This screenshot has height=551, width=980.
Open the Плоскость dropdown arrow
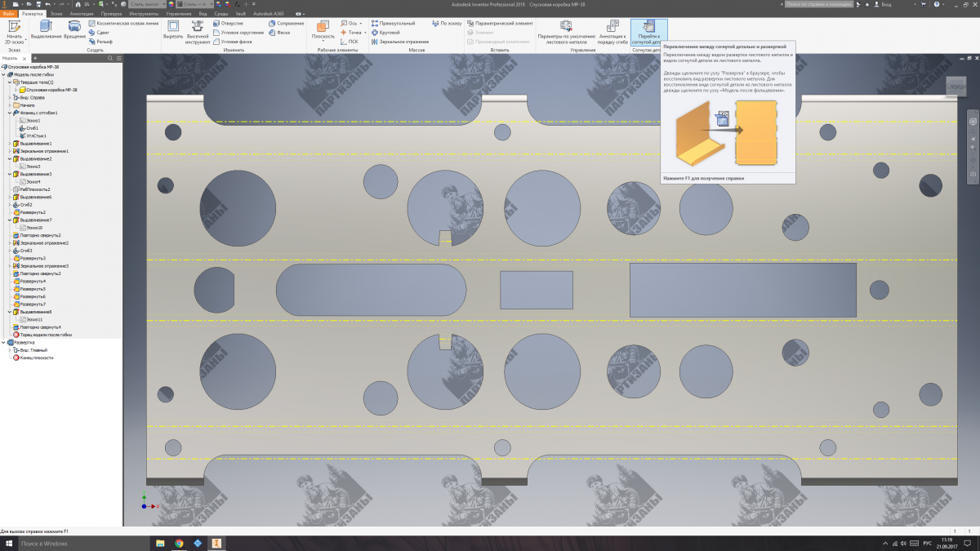[x=323, y=42]
